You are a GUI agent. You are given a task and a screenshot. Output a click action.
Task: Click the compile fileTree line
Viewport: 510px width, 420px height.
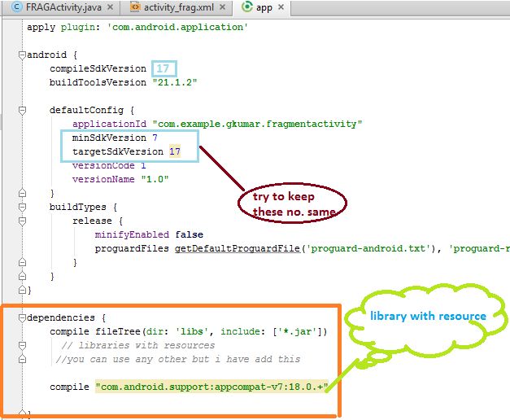click(x=189, y=332)
